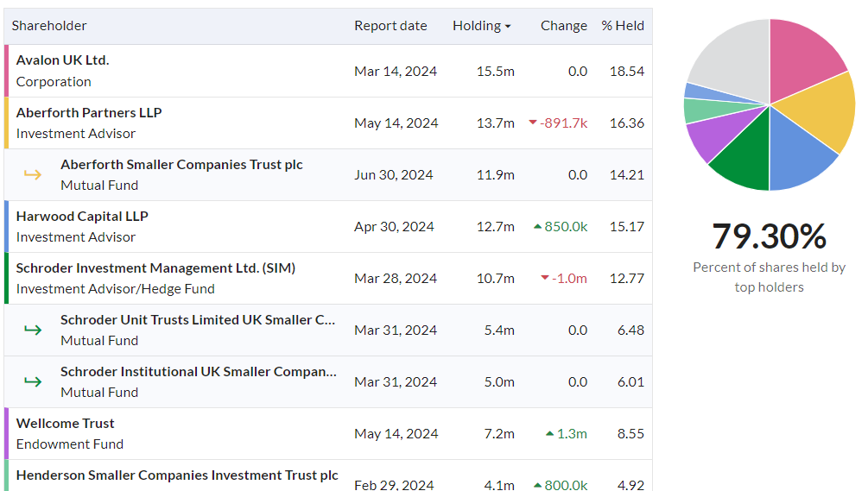Viewport: 868px width, 491px height.
Task: Click the 8.55 % held value
Action: pyautogui.click(x=630, y=433)
